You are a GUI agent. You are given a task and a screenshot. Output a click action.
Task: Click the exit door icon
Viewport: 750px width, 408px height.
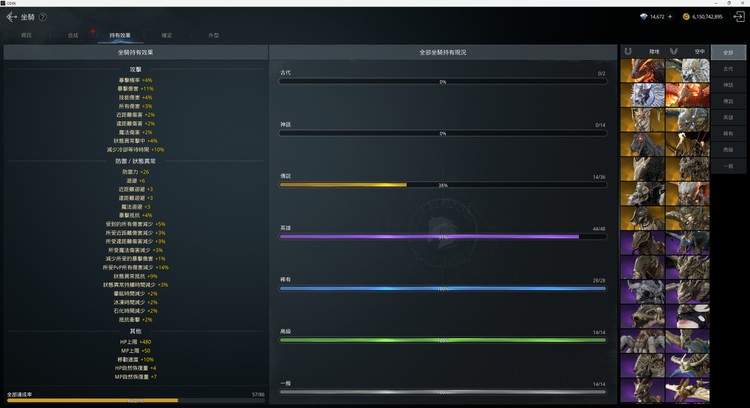pyautogui.click(x=738, y=17)
